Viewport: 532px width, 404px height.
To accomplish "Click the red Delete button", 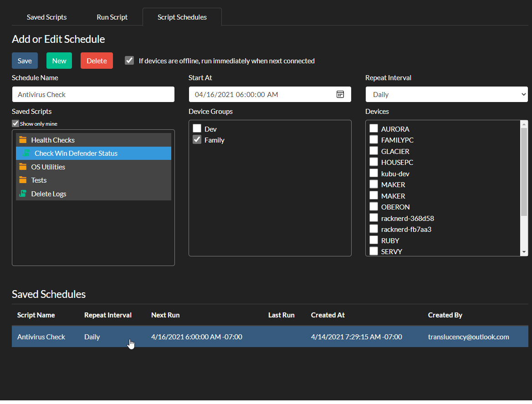I will [x=97, y=61].
